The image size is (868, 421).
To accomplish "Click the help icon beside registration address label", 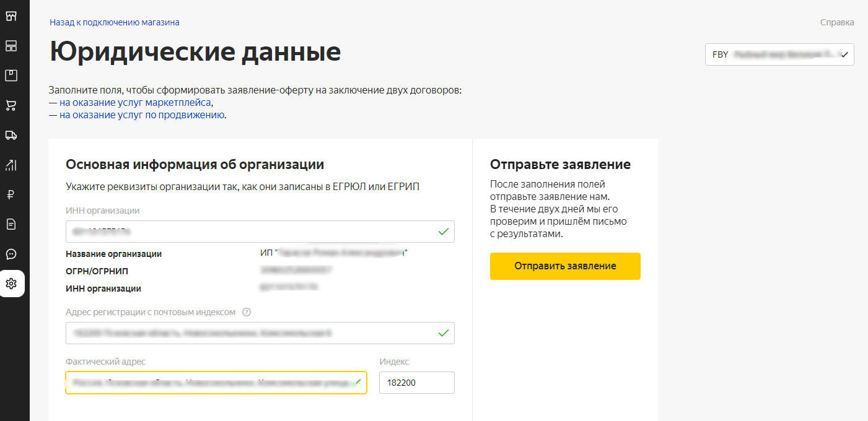I will click(x=247, y=312).
